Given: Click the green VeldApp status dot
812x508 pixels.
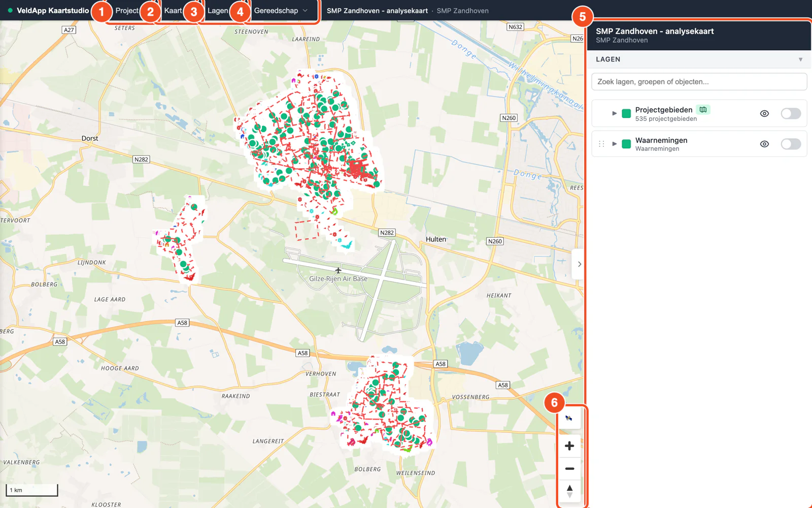Looking at the screenshot, I should (x=10, y=10).
